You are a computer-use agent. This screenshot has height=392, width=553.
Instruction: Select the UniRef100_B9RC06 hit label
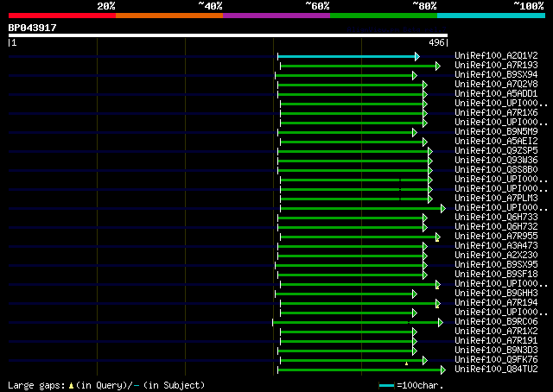pyautogui.click(x=496, y=322)
